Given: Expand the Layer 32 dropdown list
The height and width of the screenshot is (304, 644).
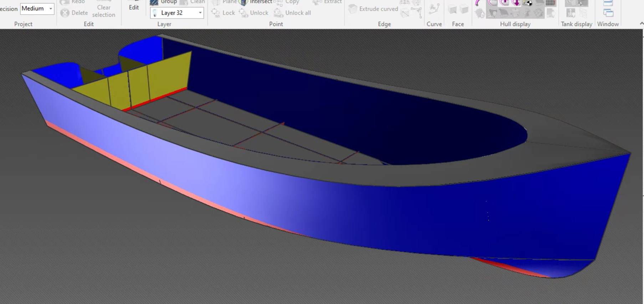Looking at the screenshot, I should coord(200,13).
